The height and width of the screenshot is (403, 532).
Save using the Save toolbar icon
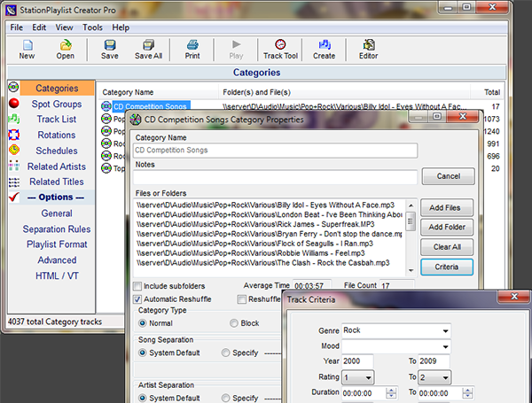(x=110, y=50)
